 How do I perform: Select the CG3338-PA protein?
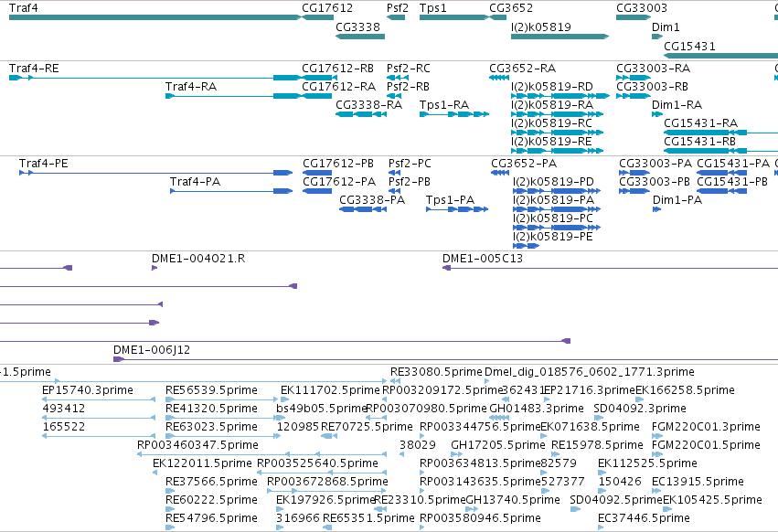363,209
